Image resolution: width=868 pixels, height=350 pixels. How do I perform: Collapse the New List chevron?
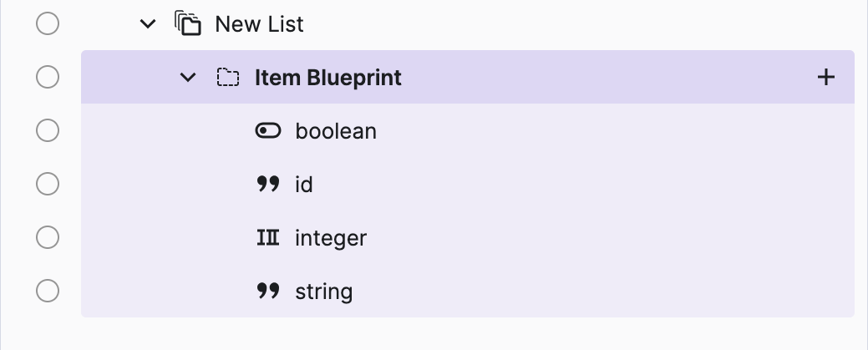(148, 23)
